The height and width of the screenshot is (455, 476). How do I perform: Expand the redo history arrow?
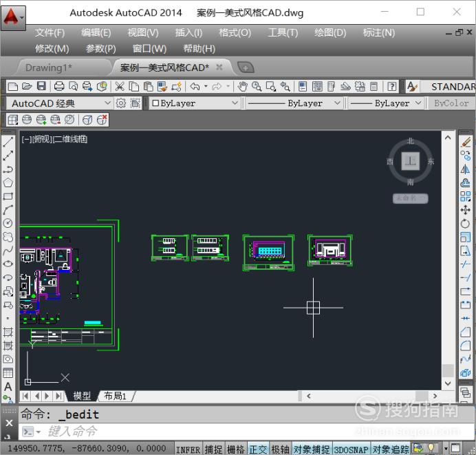(x=228, y=87)
